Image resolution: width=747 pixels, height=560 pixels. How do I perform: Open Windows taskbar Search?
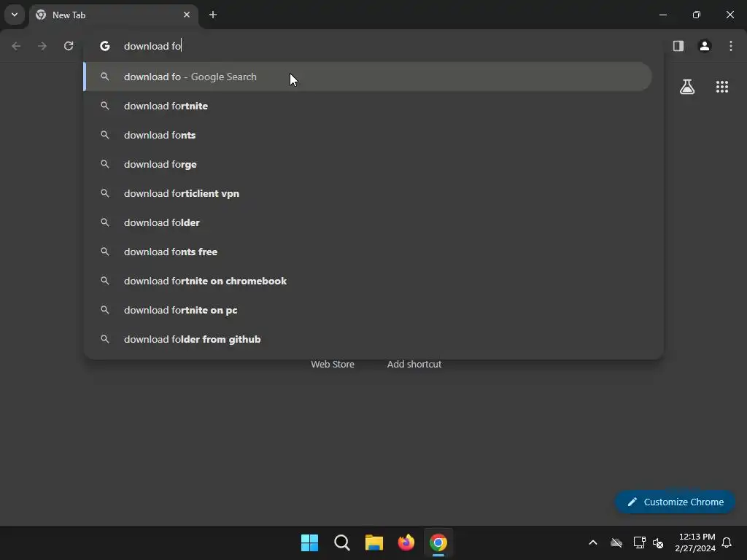tap(341, 542)
